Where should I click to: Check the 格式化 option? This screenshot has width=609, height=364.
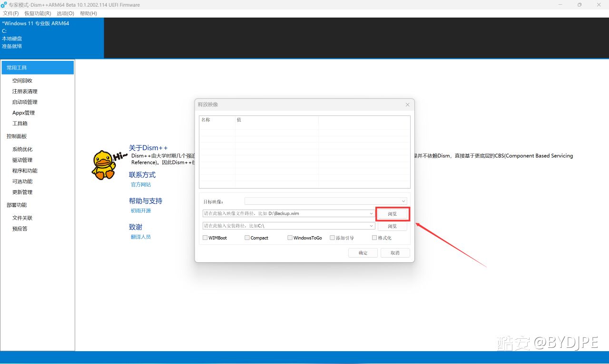[x=374, y=238]
